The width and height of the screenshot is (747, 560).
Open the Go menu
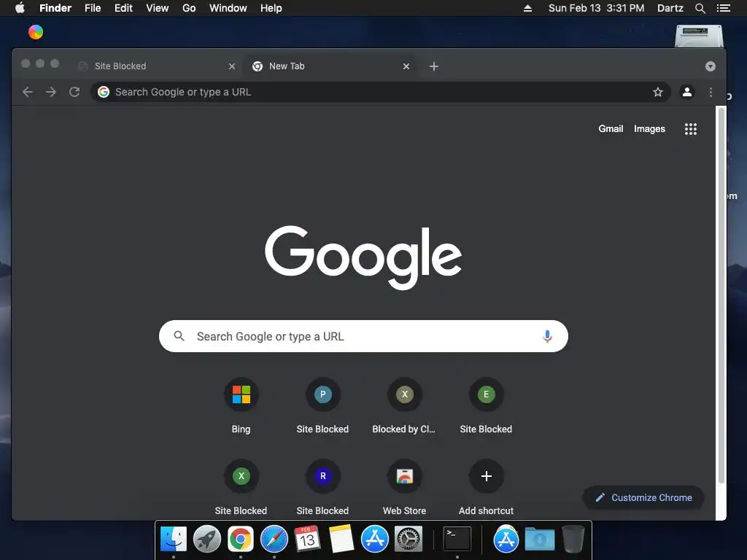pyautogui.click(x=189, y=8)
